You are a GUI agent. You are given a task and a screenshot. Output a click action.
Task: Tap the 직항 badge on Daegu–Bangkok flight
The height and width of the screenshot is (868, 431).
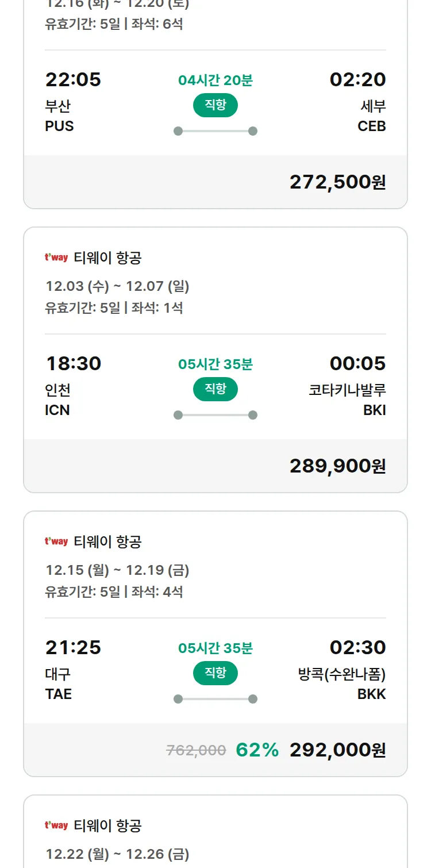tap(215, 673)
